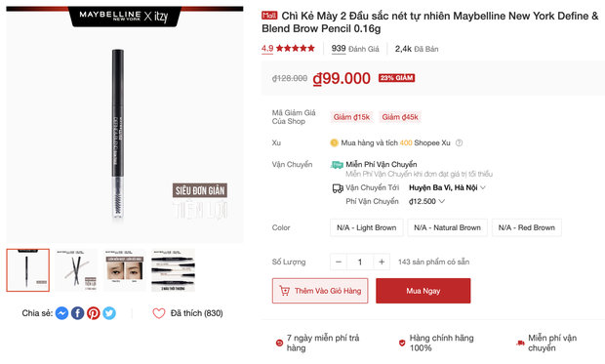605x364 pixels.
Task: Increase quantity with the plus button
Action: click(382, 263)
